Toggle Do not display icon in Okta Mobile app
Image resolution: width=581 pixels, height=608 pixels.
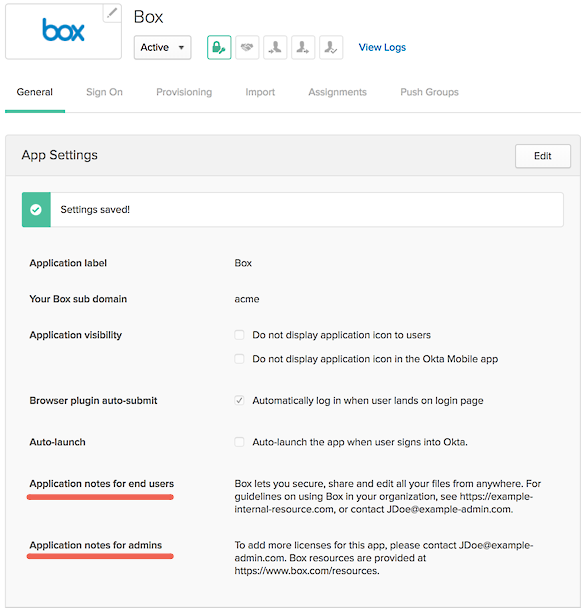coord(239,359)
